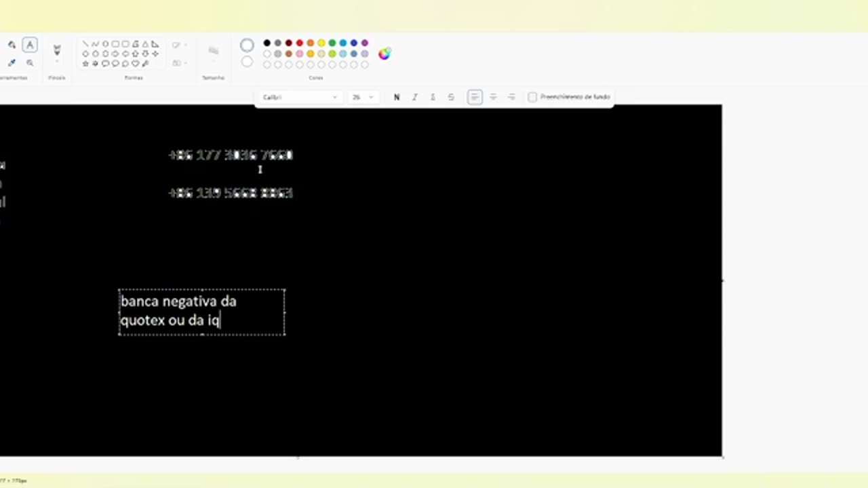
Task: Select the Magnifier zoom tool
Action: 30,62
